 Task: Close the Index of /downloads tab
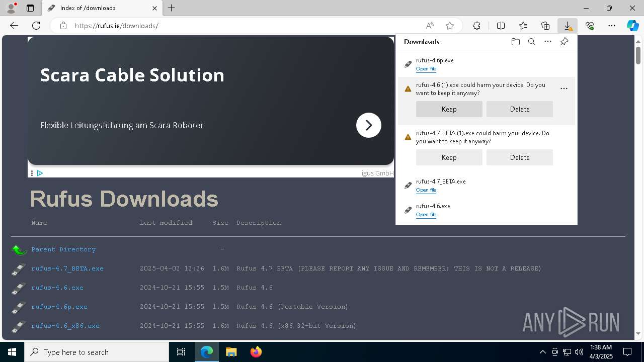tap(154, 8)
